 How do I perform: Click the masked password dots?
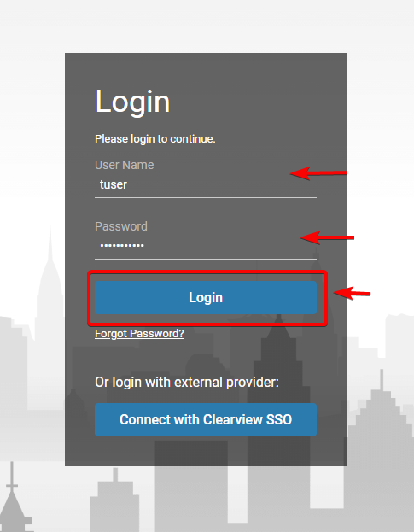click(122, 245)
